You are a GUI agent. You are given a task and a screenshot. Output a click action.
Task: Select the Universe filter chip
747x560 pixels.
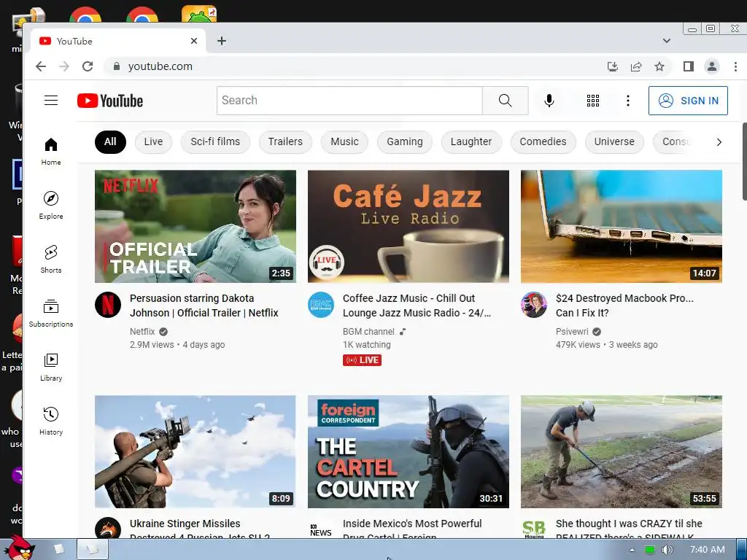point(614,142)
